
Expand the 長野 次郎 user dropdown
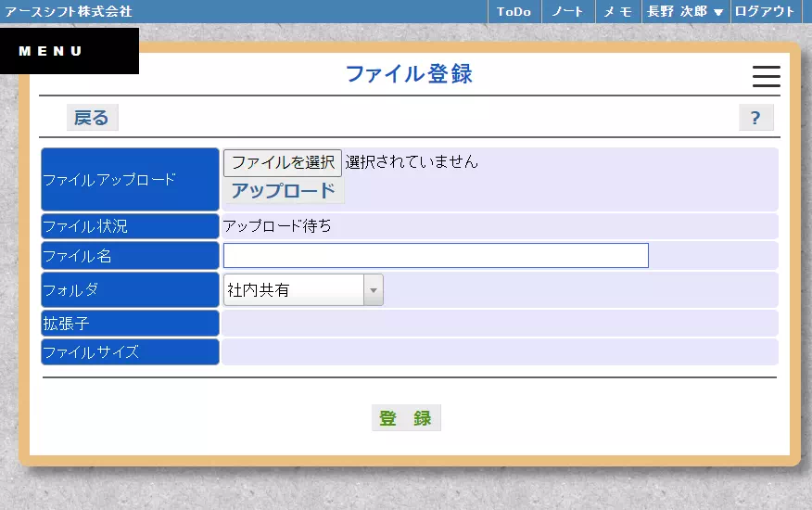pyautogui.click(x=686, y=11)
